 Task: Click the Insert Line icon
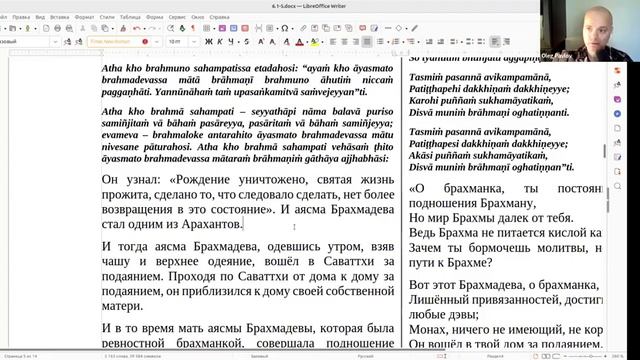tap(388, 28)
